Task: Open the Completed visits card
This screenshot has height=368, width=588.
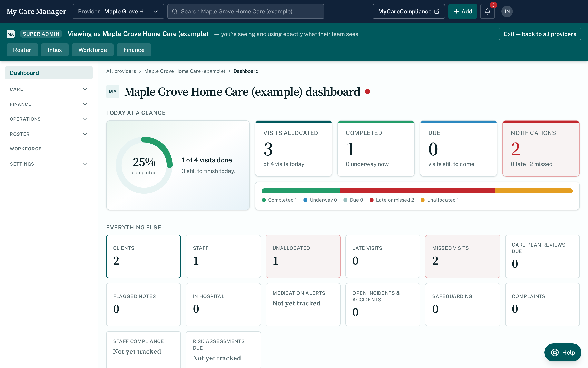Action: coord(376,148)
